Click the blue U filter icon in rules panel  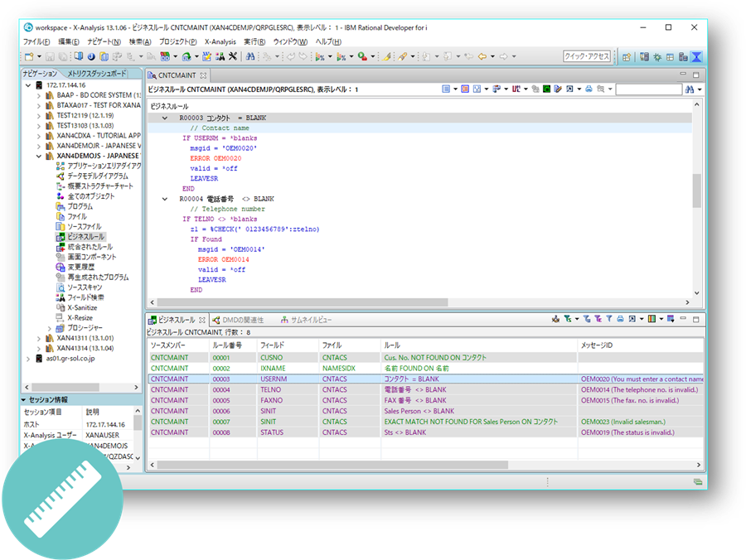click(x=587, y=319)
